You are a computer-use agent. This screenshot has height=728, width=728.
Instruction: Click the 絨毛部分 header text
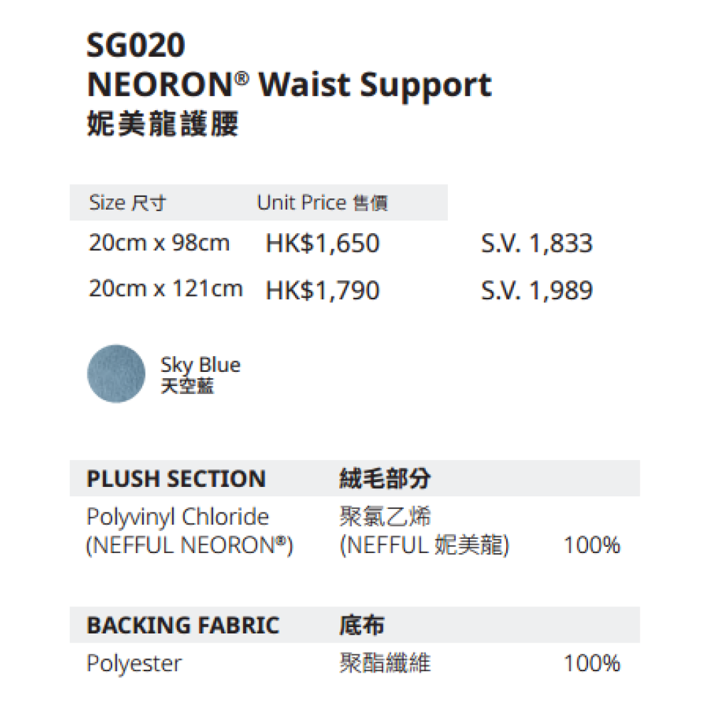click(x=385, y=478)
